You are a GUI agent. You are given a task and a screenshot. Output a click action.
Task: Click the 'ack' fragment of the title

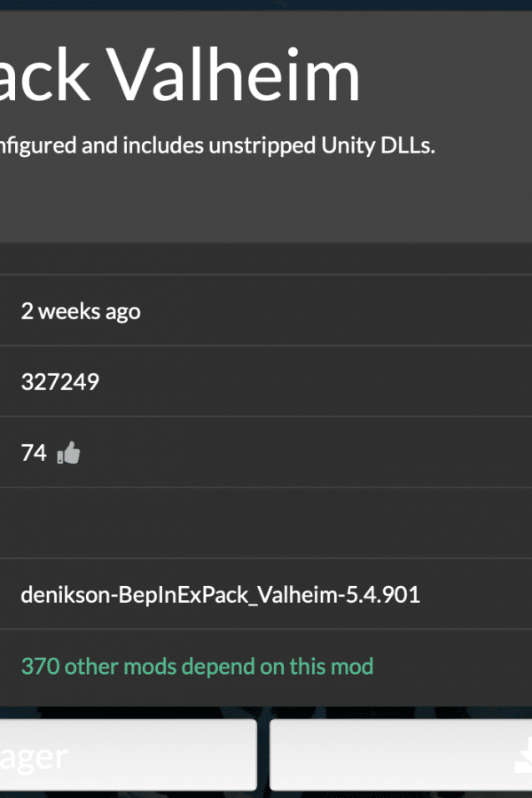[x=45, y=74]
